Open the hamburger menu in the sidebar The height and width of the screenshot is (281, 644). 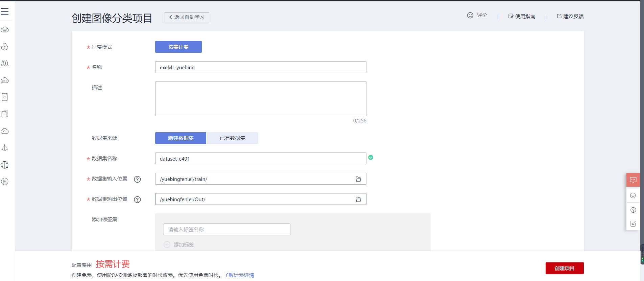5,11
